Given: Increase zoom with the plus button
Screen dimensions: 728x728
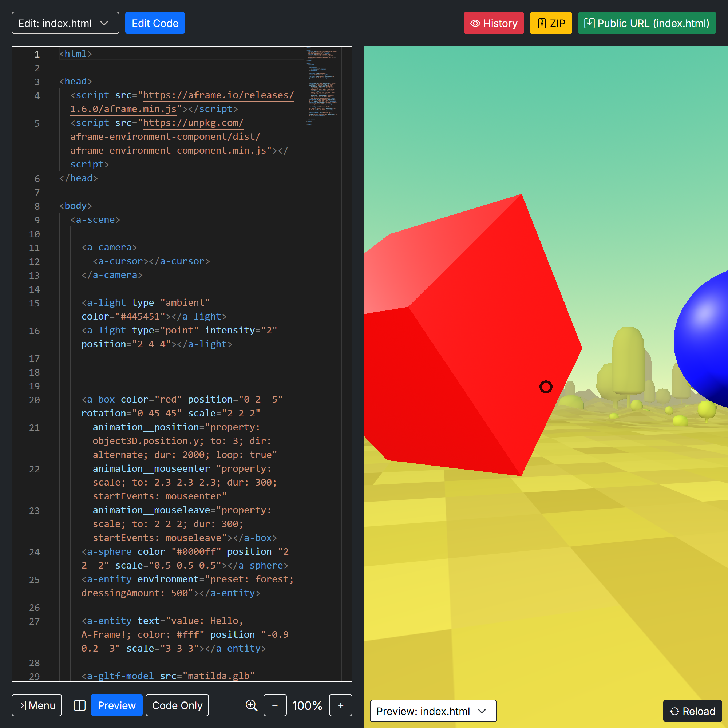Looking at the screenshot, I should 340,705.
